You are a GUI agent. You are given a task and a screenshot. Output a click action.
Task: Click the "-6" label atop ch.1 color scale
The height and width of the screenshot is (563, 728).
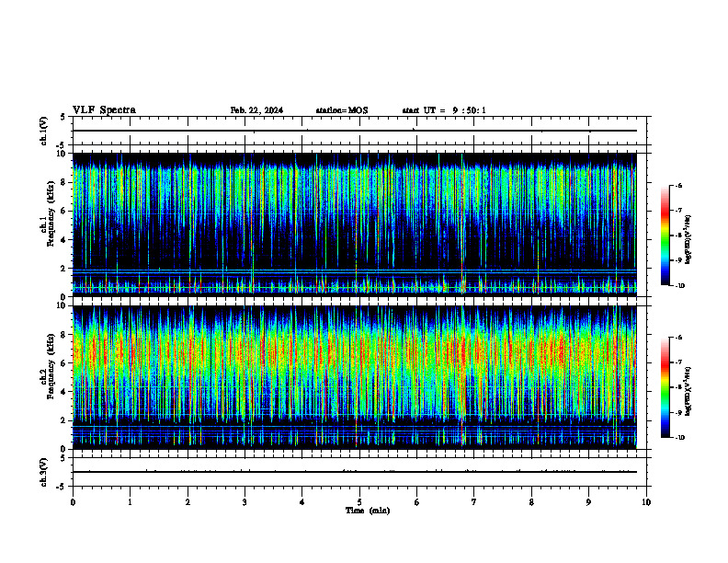(x=679, y=186)
